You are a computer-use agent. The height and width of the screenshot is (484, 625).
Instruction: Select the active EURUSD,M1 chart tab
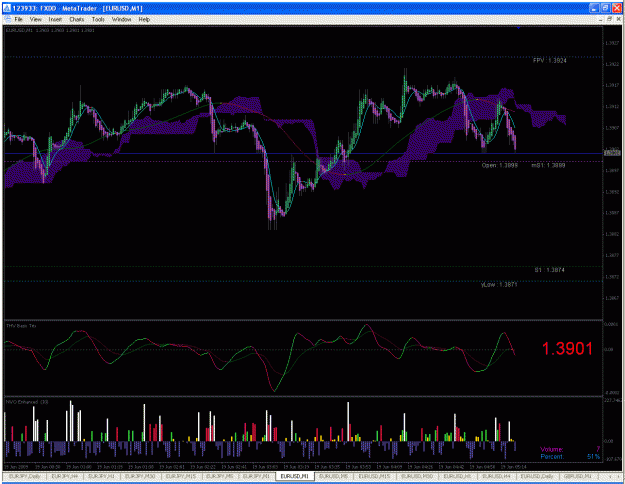click(295, 476)
